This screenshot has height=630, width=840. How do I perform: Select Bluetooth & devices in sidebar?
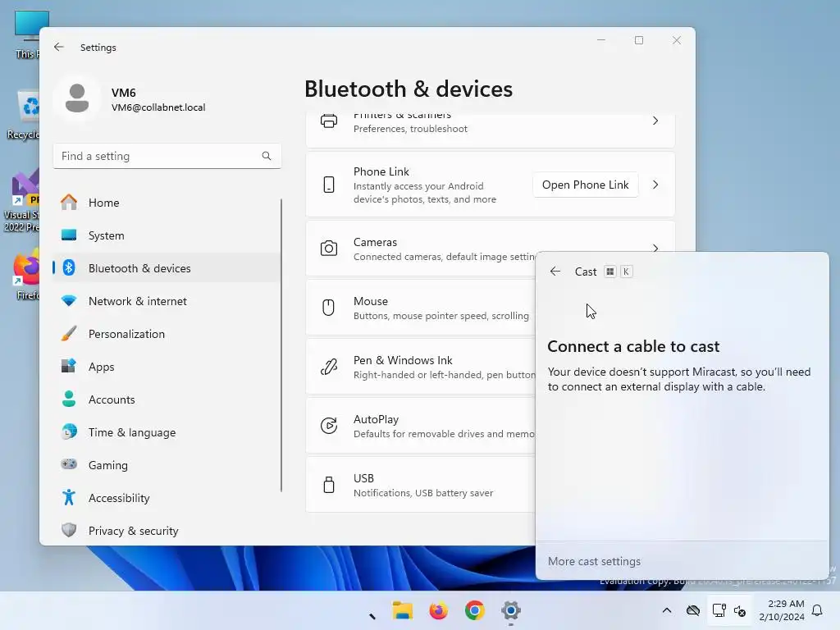click(x=167, y=268)
